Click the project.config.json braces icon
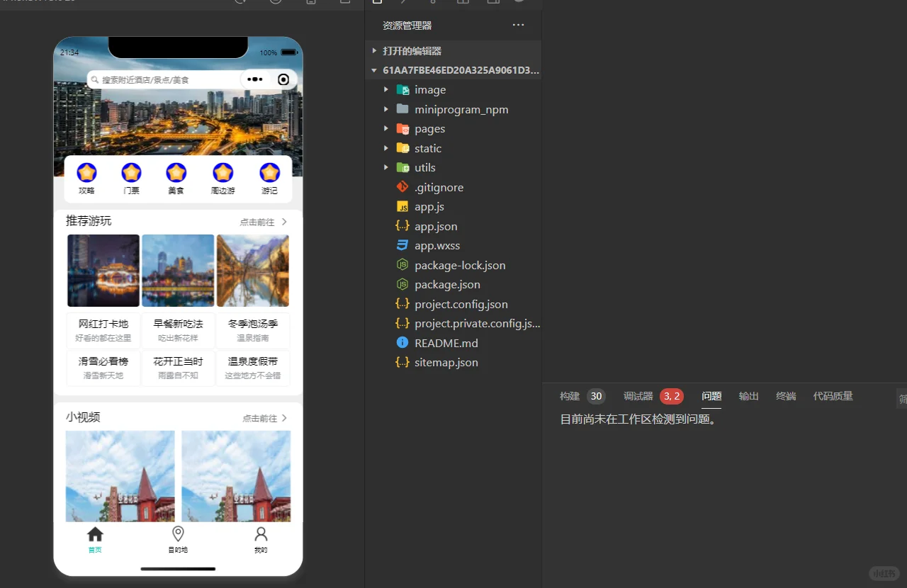 402,304
